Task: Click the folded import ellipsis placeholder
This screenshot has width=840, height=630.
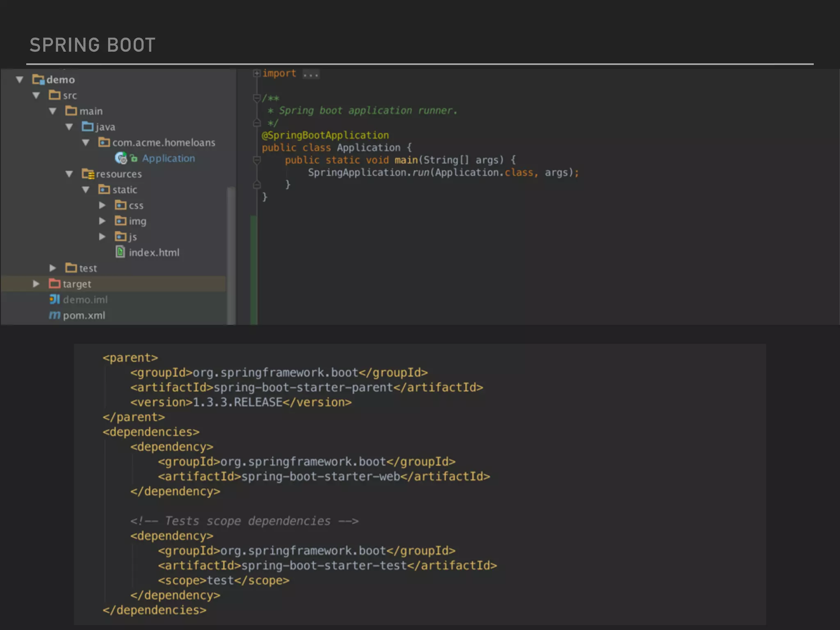Action: (310, 74)
